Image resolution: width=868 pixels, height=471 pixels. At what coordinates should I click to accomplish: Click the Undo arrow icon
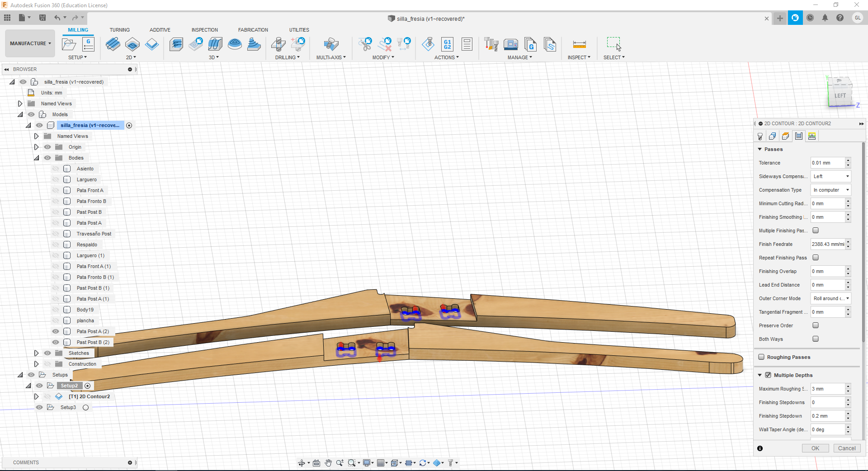(57, 18)
